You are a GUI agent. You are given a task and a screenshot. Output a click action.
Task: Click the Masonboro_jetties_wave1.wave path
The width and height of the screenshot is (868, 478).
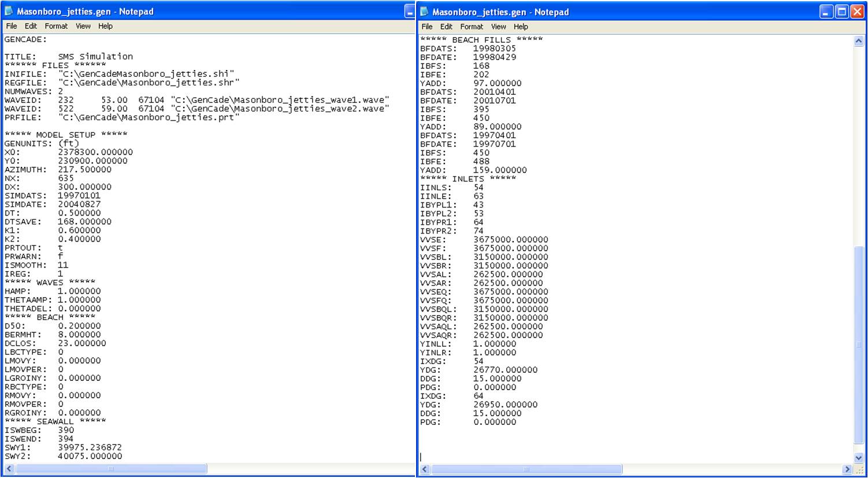[280, 100]
